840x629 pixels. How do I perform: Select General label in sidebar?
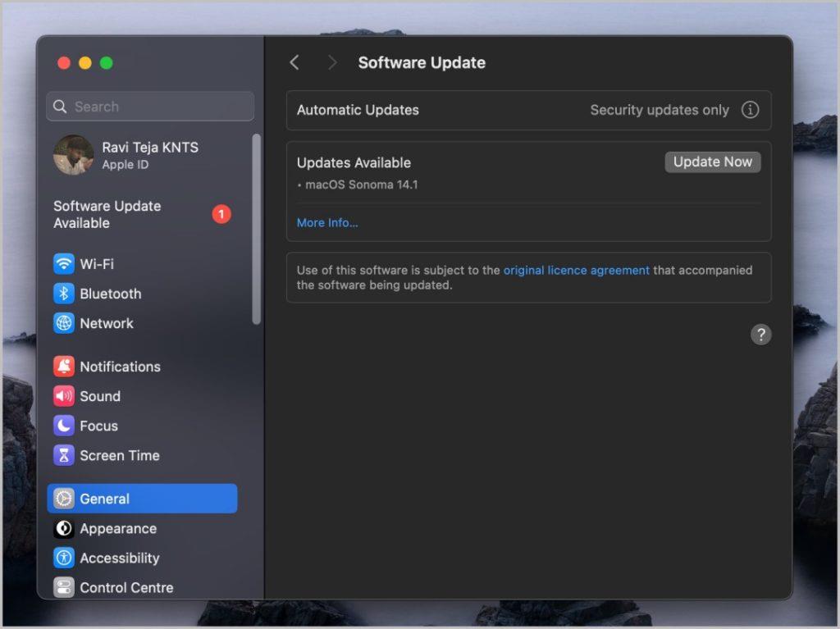(104, 499)
